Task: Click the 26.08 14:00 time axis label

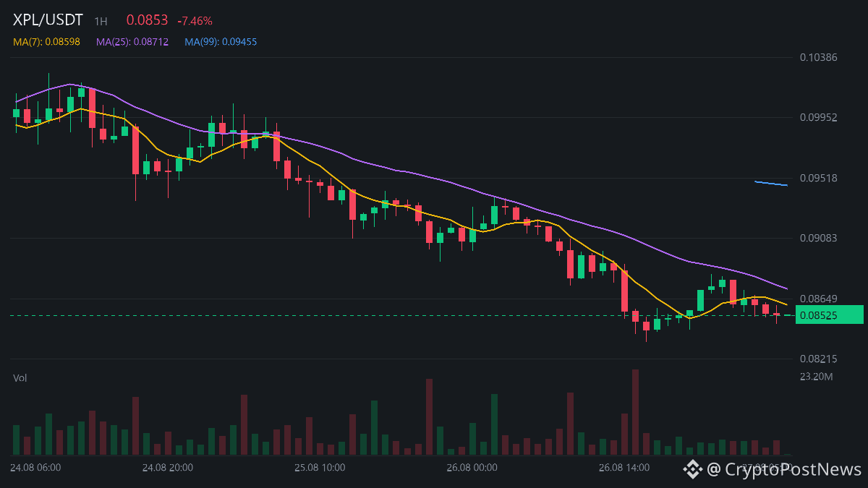Action: coord(624,468)
